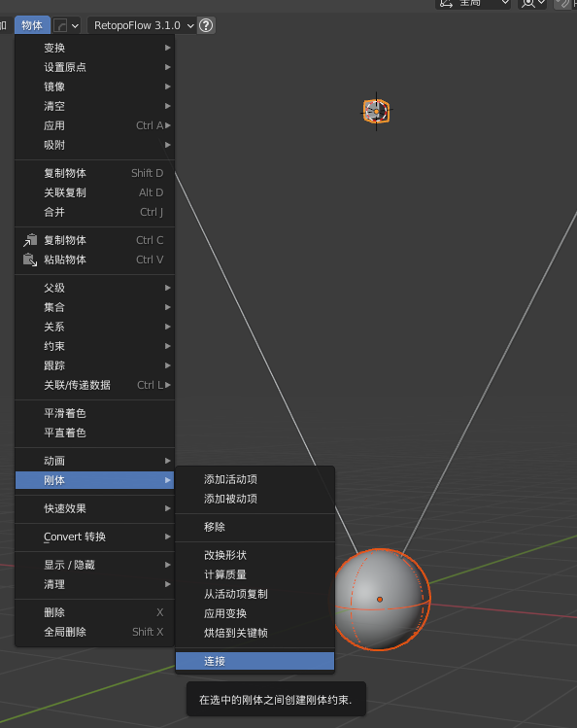Click 添加活动项 in rigid body submenu
This screenshot has height=728, width=577.
(x=255, y=479)
